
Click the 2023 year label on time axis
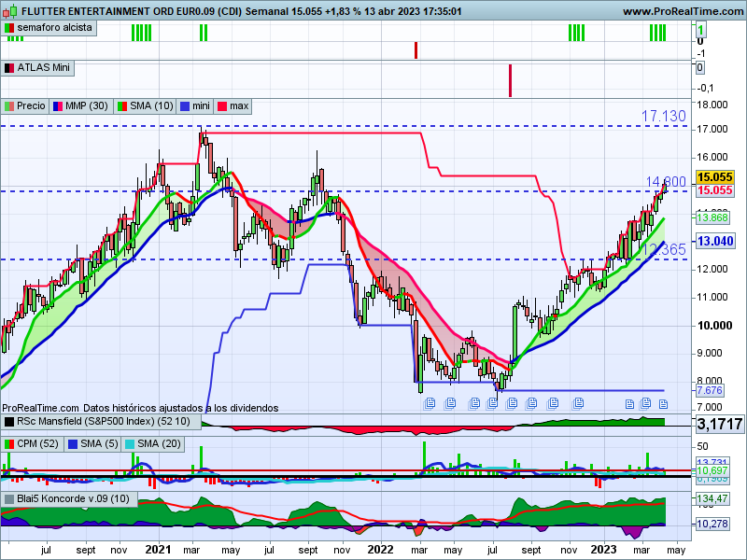tap(603, 550)
